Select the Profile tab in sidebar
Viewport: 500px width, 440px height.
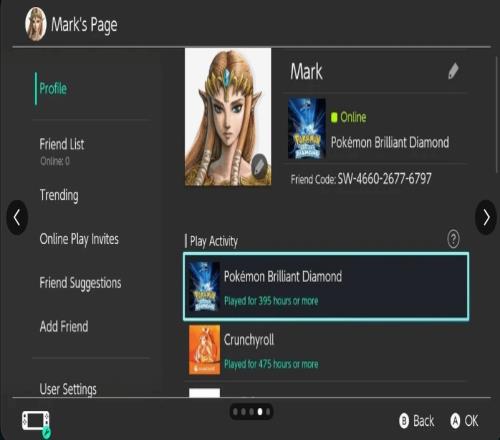coord(53,89)
